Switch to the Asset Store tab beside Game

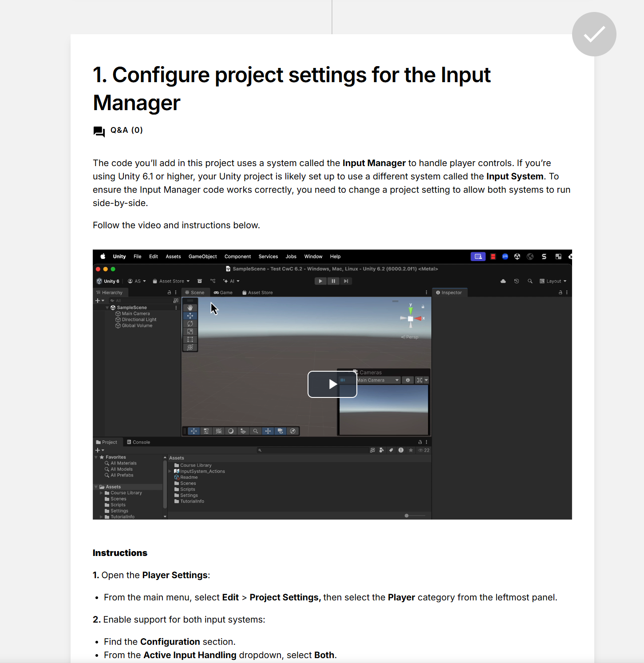[257, 293]
